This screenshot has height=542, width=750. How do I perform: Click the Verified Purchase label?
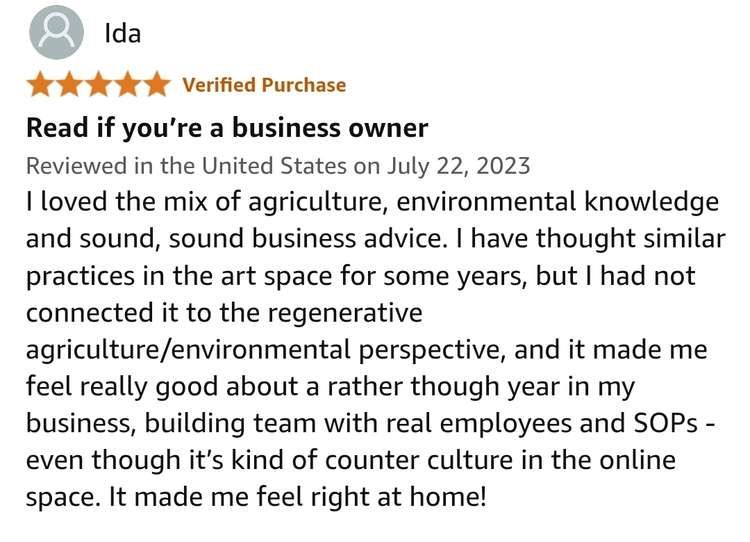pos(264,85)
